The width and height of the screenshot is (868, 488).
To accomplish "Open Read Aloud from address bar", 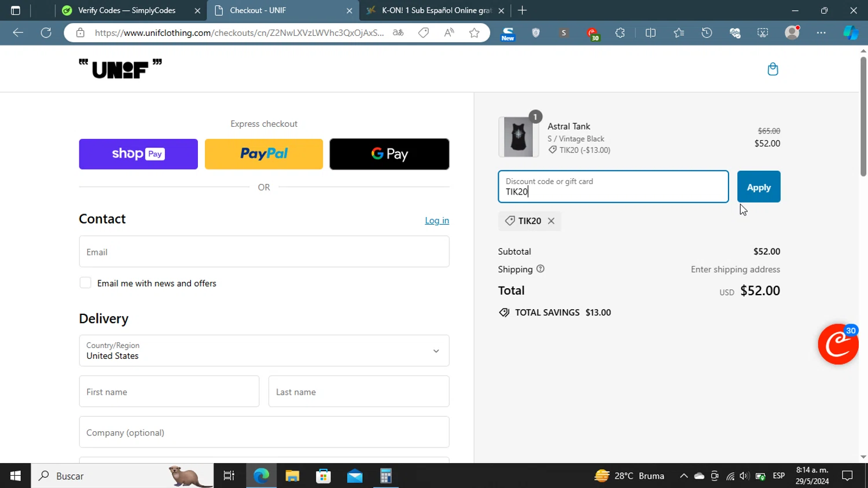I will [449, 33].
